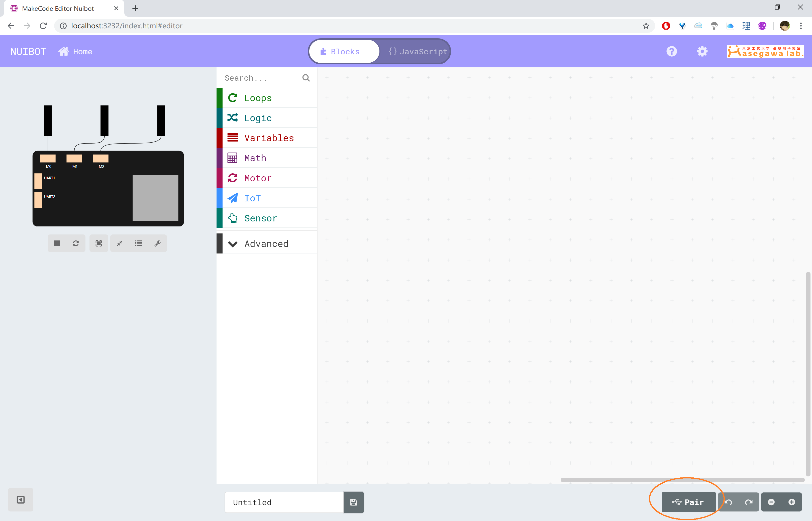Stop the simulator

[57, 243]
